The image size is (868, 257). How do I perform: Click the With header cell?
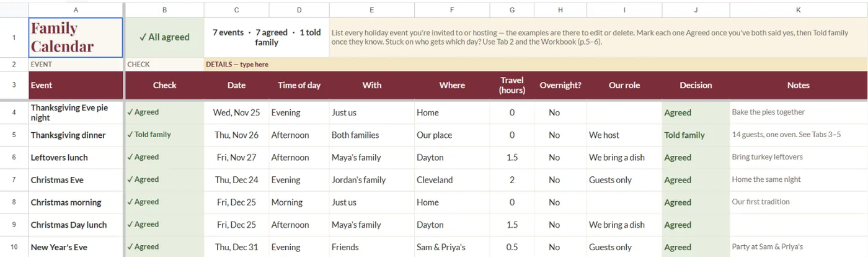tap(371, 85)
